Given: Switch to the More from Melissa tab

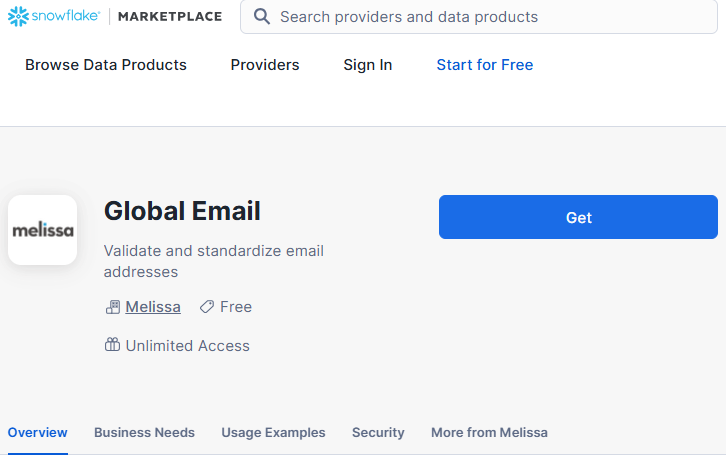Looking at the screenshot, I should tap(489, 433).
